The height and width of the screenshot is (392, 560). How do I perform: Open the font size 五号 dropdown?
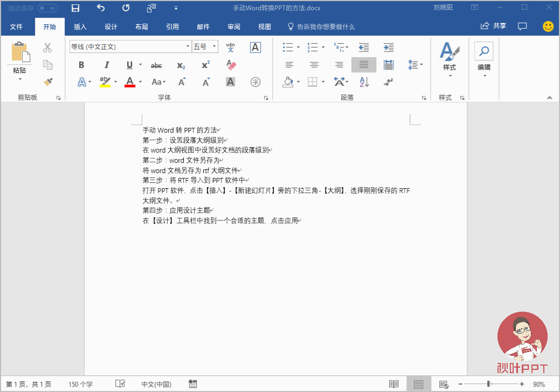tap(214, 47)
